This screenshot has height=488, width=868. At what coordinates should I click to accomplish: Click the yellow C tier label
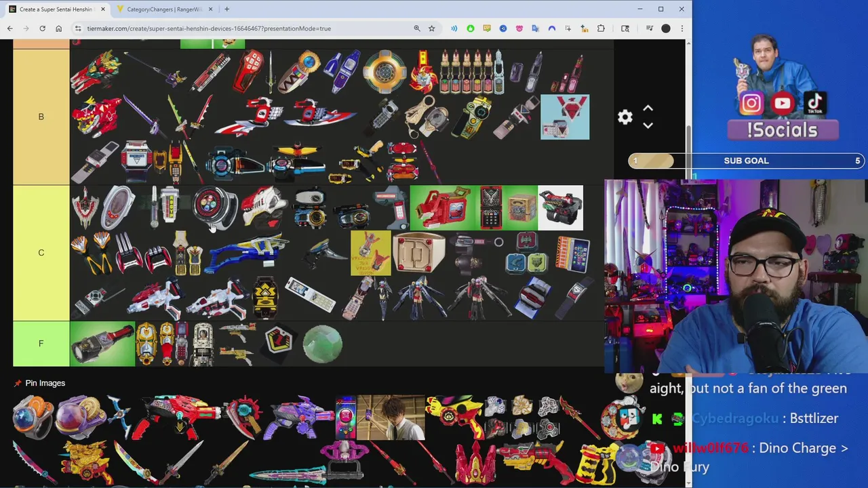tap(41, 253)
